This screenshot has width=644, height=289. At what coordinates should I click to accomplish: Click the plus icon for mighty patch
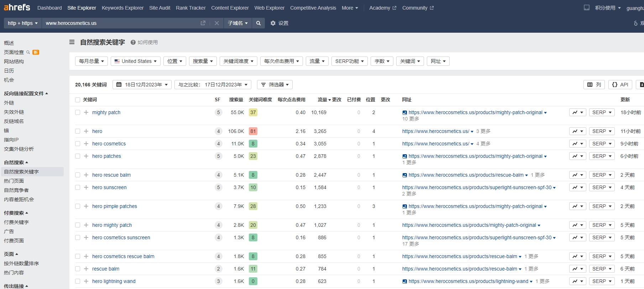(86, 112)
